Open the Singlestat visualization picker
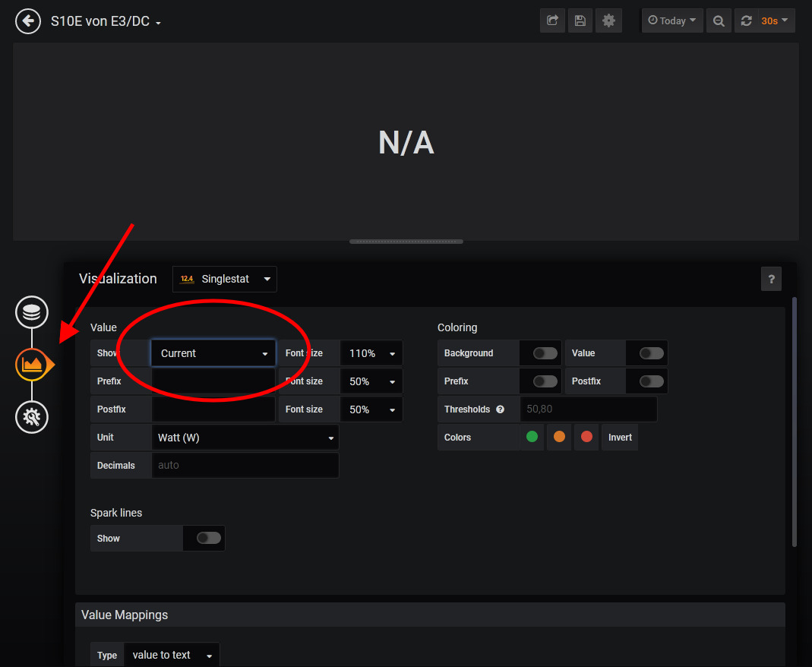 pos(225,280)
